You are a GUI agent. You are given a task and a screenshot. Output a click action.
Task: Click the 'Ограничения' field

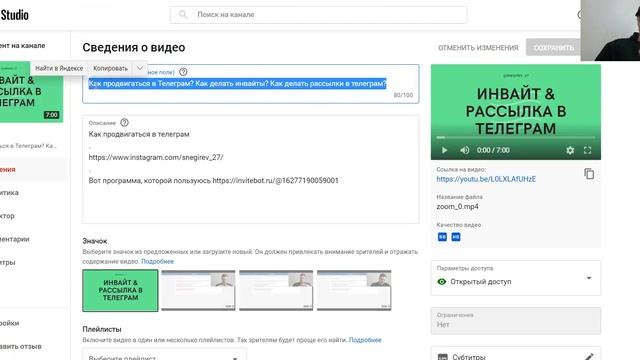coord(516,321)
